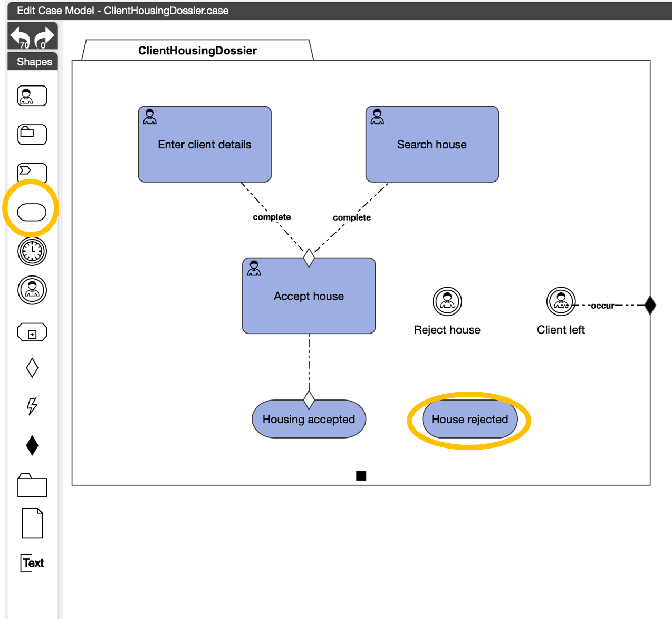Select the 'Search house' task

pos(432,145)
